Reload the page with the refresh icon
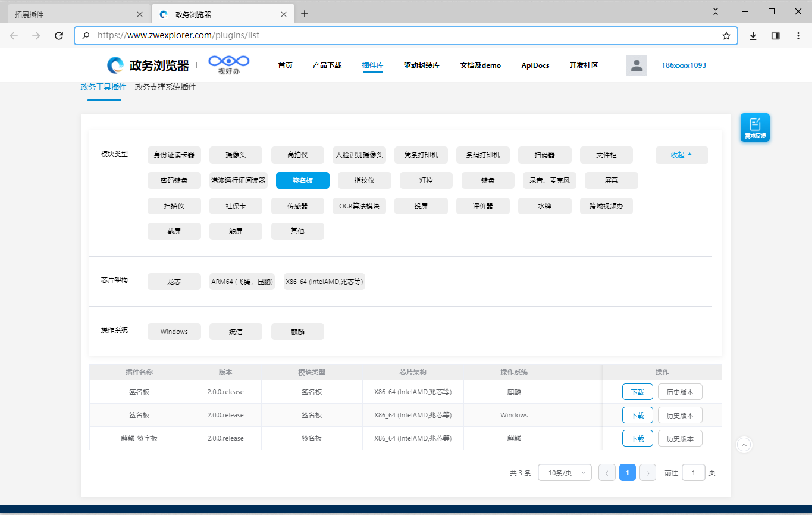This screenshot has height=515, width=812. (59, 36)
